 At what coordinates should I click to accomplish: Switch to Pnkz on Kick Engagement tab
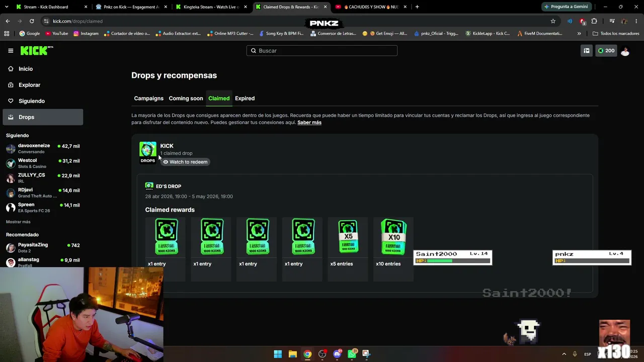[131, 7]
